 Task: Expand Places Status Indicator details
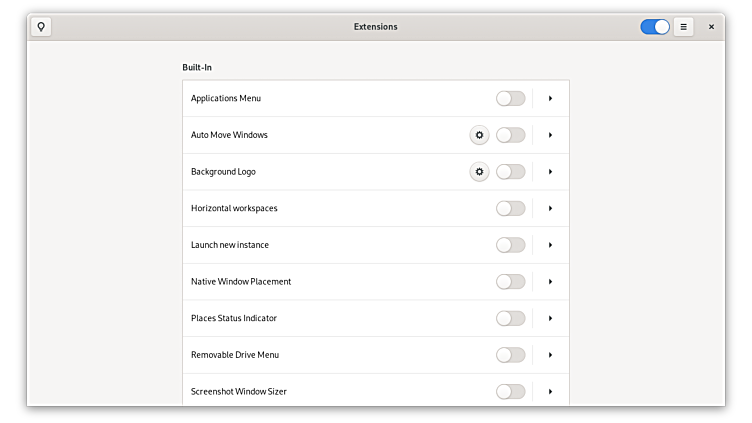tap(550, 318)
